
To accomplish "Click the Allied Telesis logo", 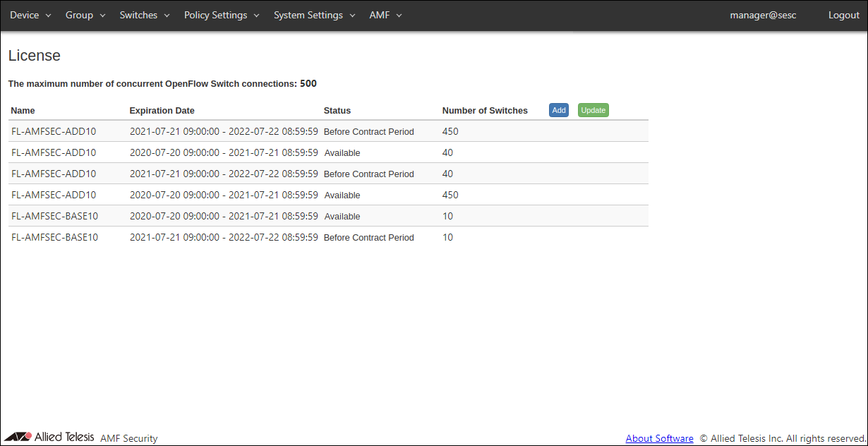I will tap(49, 437).
